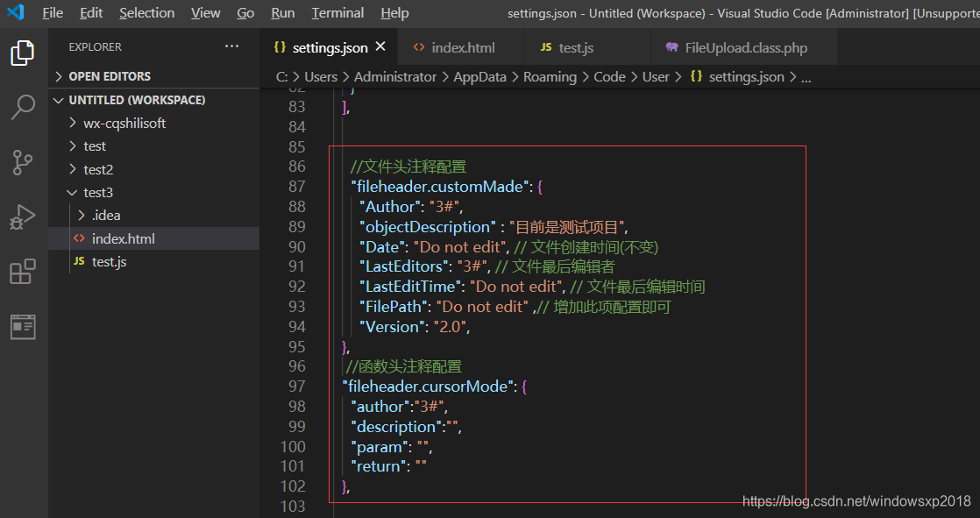Viewport: 980px width, 518px height.
Task: Expand the .idea folder
Action: pyautogui.click(x=105, y=216)
